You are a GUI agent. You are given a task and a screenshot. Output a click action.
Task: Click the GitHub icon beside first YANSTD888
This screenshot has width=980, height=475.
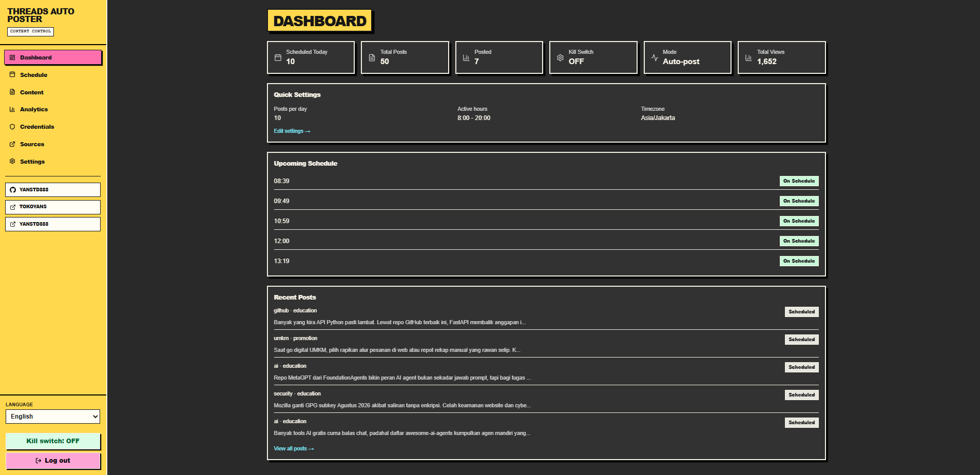(13, 190)
